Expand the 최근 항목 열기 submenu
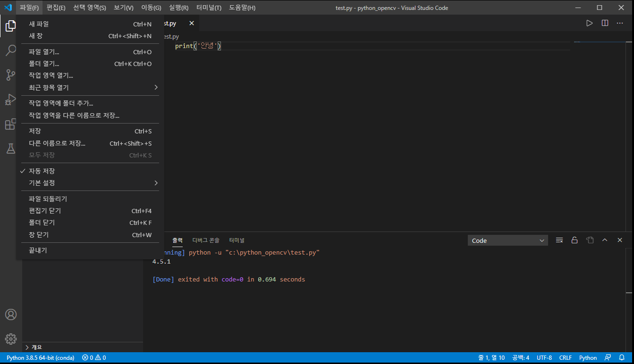The height and width of the screenshot is (364, 634). [x=90, y=88]
